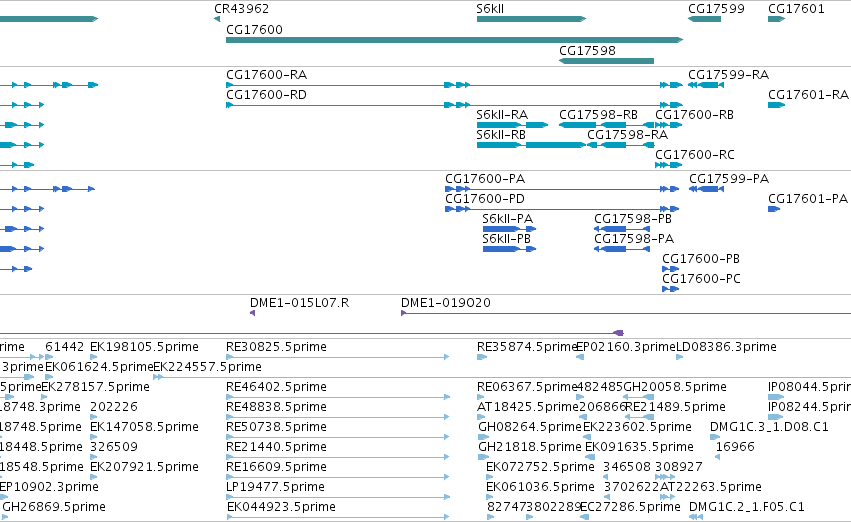Viewport: 851px width, 522px height.
Task: Select cDNA EK044923.5prime
Action: 338,518
